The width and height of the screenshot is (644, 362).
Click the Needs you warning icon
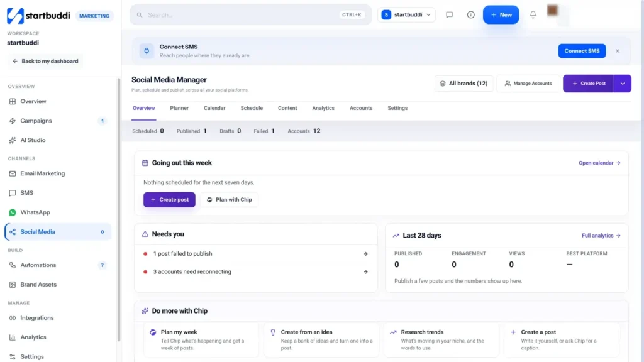coord(145,234)
